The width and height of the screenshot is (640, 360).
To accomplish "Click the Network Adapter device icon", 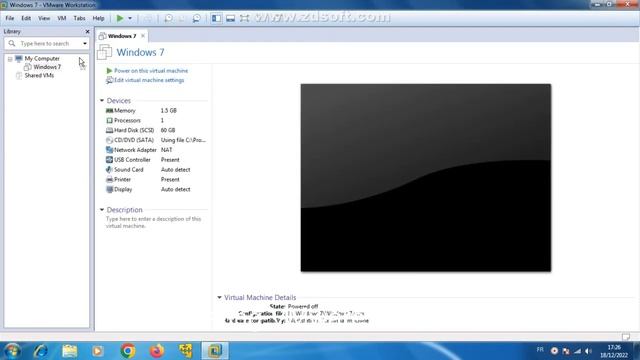I will (109, 150).
